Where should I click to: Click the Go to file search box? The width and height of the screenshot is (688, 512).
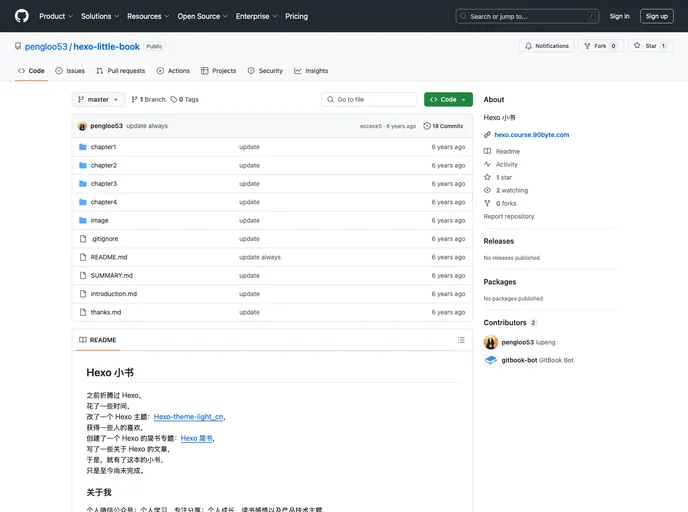369,100
